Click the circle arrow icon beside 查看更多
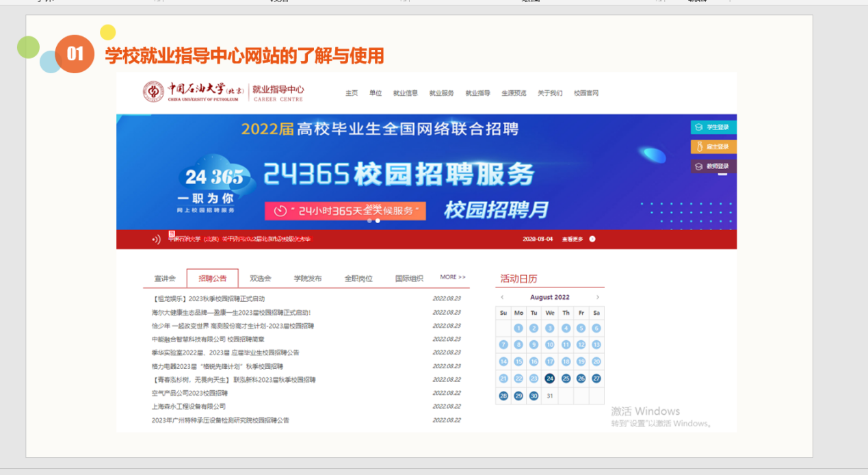This screenshot has width=868, height=475. (592, 239)
